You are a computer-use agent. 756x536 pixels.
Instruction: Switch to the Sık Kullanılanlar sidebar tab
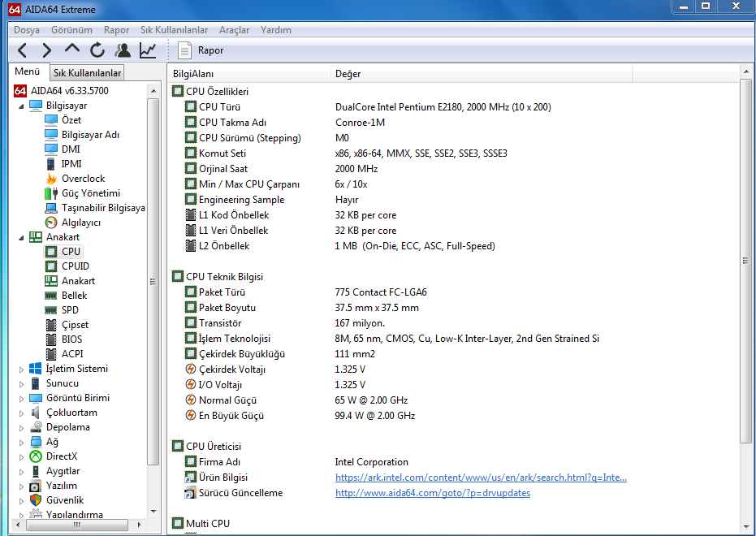[87, 73]
